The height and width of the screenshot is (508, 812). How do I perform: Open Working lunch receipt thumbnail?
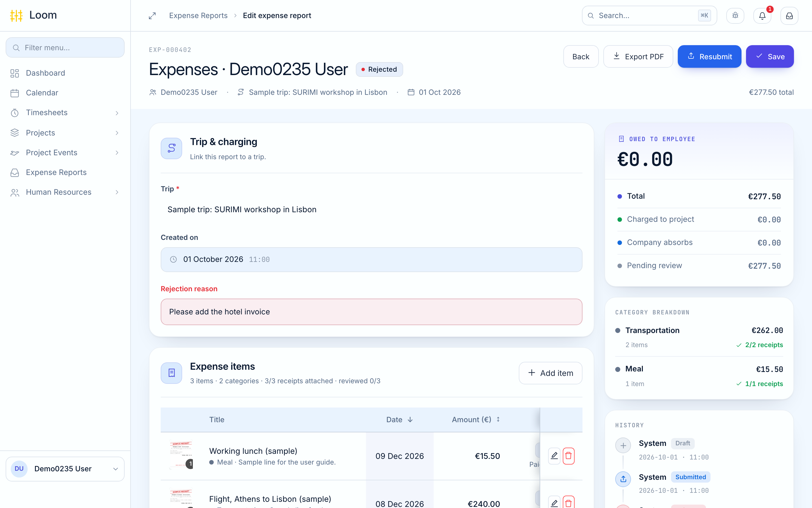coord(181,455)
